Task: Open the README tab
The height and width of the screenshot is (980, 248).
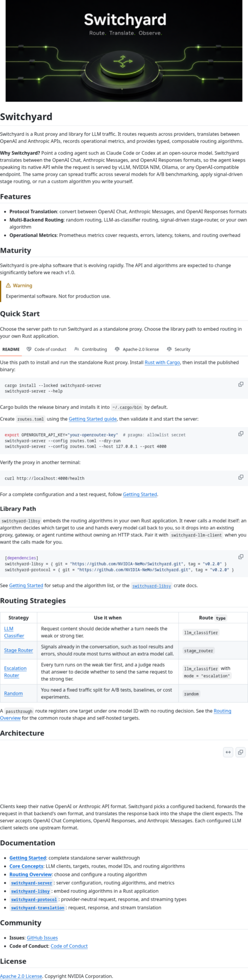Action: [x=11, y=349]
